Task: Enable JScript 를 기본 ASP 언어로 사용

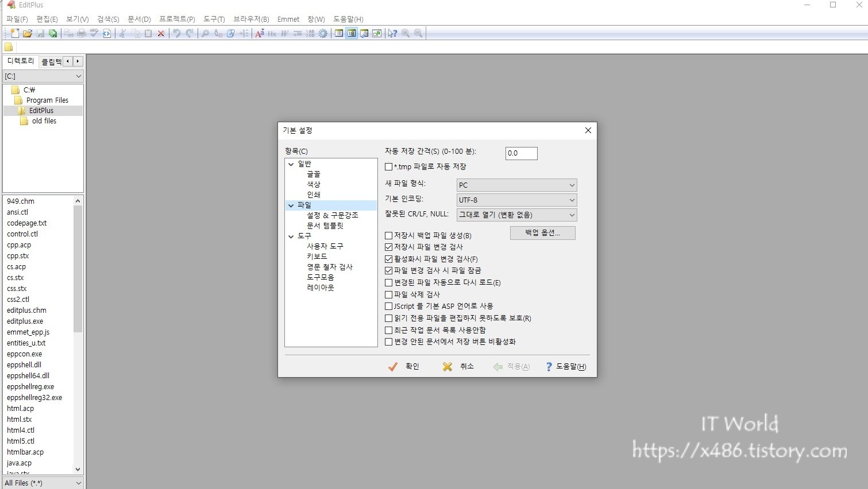Action: (x=389, y=306)
